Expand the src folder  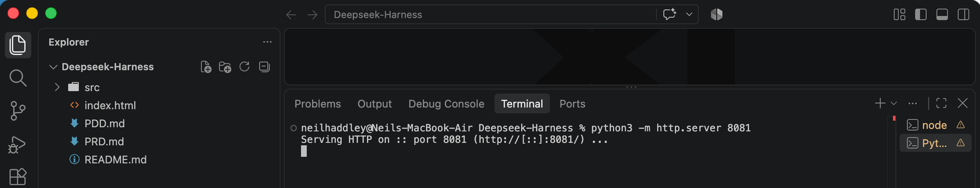pyautogui.click(x=57, y=87)
